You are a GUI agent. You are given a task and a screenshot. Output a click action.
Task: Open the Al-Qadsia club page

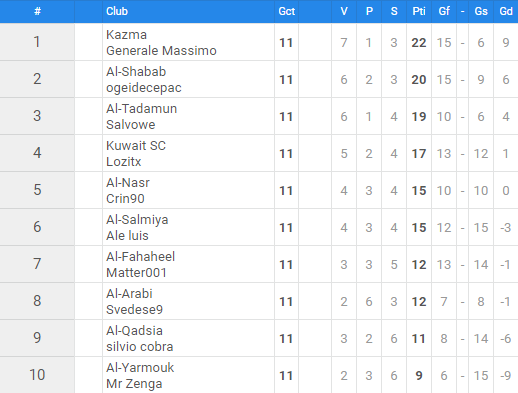pyautogui.click(x=134, y=331)
